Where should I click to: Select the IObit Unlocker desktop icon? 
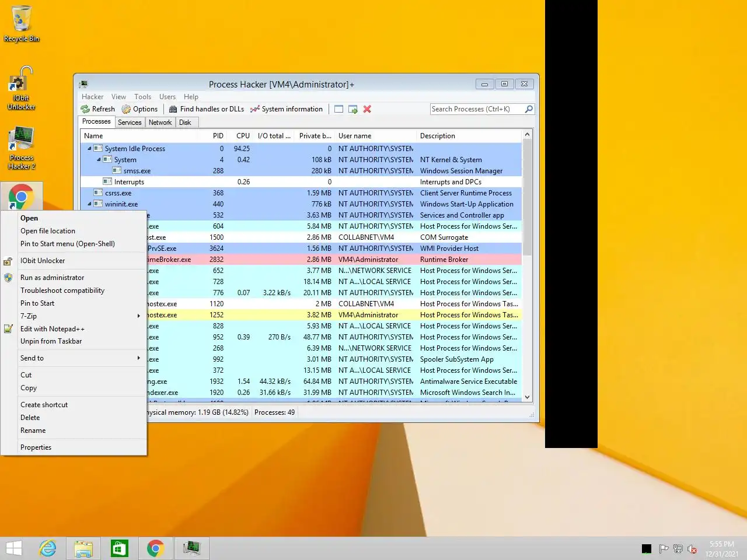(x=22, y=88)
